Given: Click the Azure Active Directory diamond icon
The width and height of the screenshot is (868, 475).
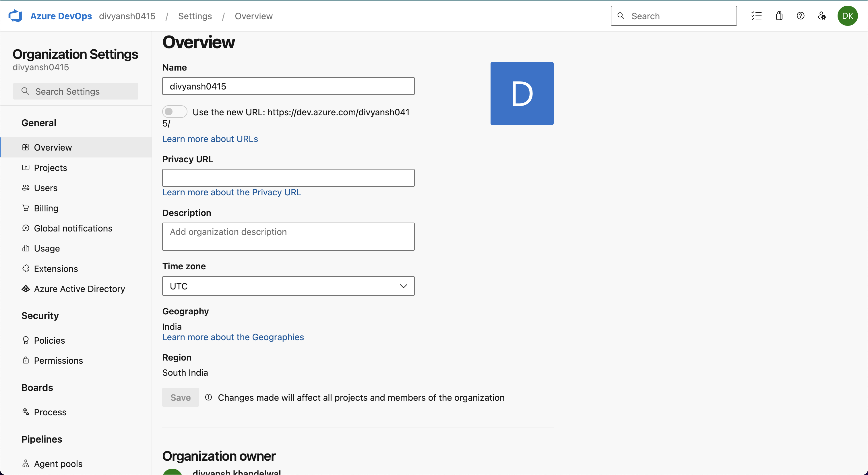Looking at the screenshot, I should click(26, 289).
